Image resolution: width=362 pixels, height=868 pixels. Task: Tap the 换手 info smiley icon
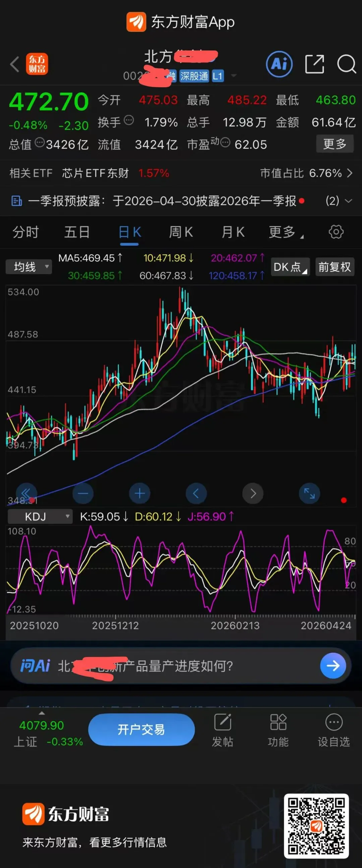pyautogui.click(x=129, y=120)
